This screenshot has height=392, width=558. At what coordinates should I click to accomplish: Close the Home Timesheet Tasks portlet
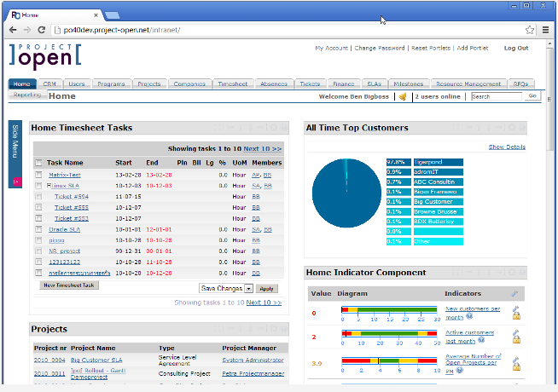[x=274, y=127]
